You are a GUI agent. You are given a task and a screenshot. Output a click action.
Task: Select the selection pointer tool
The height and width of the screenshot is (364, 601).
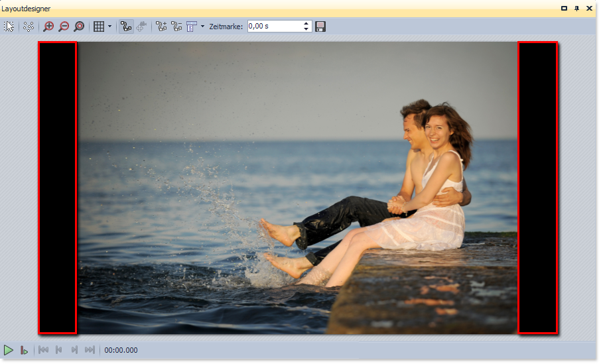9,27
